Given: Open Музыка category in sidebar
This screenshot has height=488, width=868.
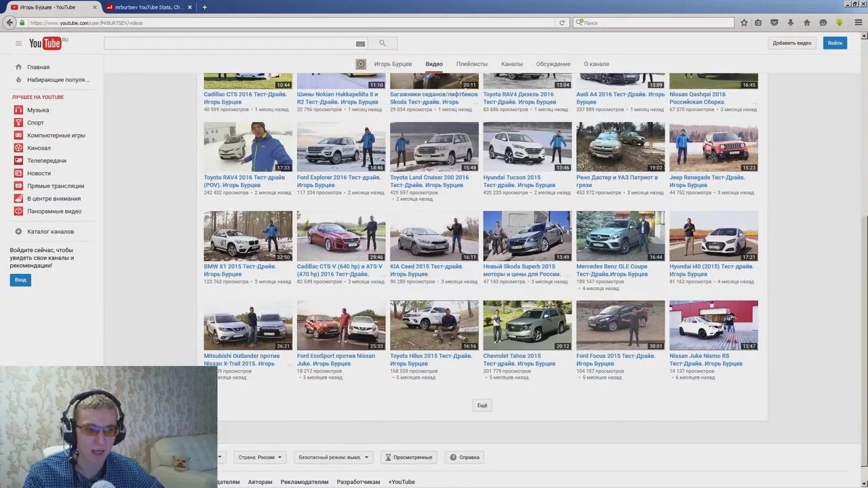Looking at the screenshot, I should click(x=38, y=110).
